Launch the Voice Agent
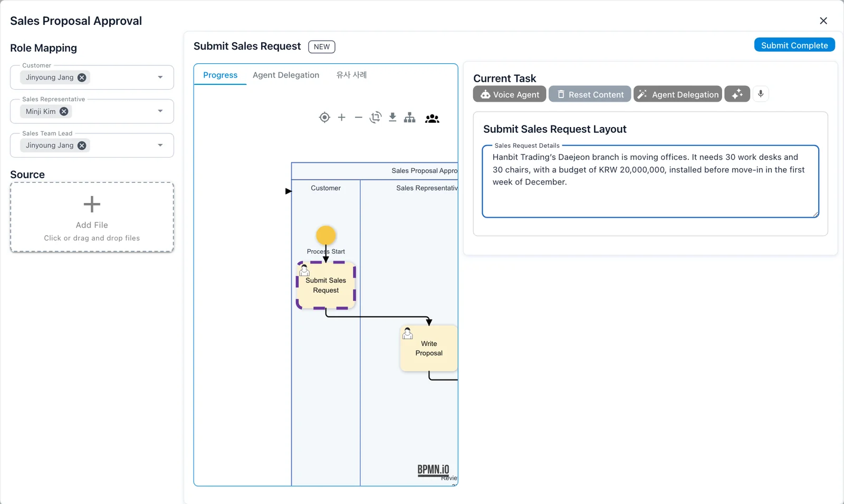Image resolution: width=844 pixels, height=504 pixels. click(510, 94)
